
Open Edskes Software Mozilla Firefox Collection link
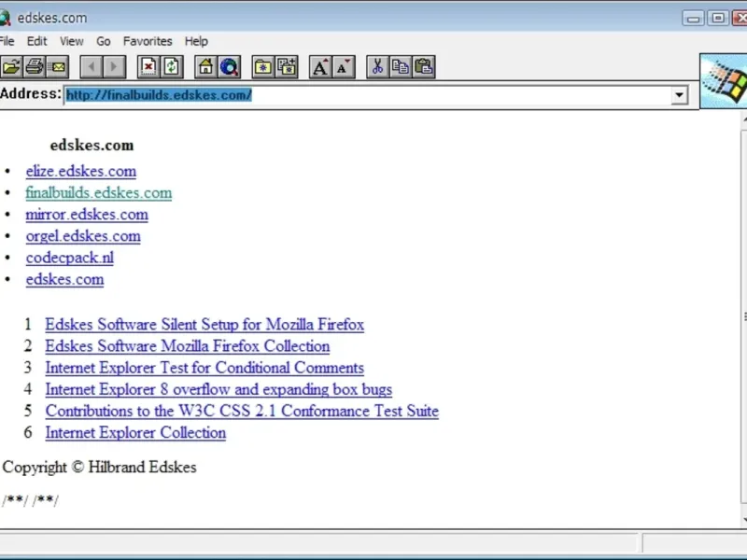pos(188,346)
